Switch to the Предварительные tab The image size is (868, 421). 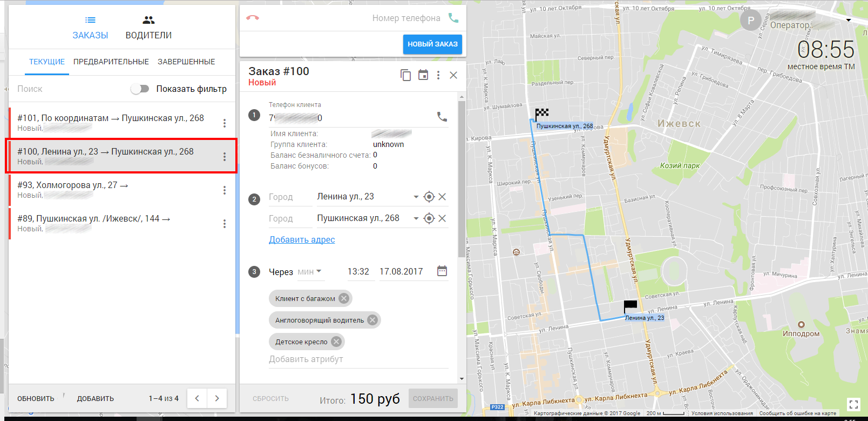[111, 62]
